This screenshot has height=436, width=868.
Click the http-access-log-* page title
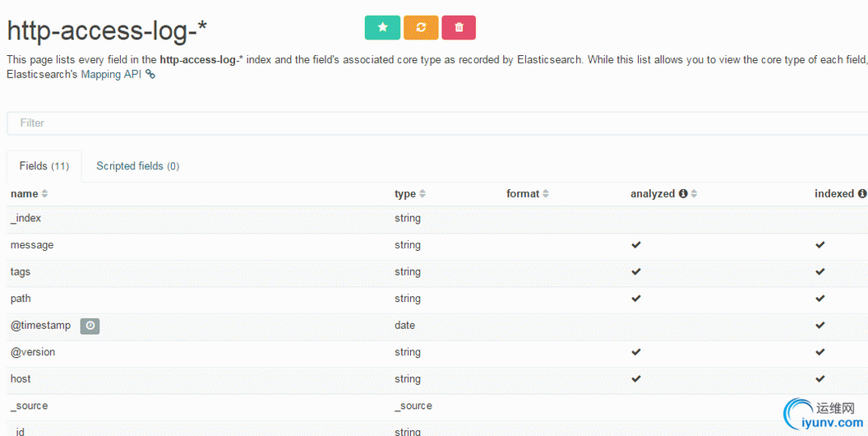click(107, 30)
